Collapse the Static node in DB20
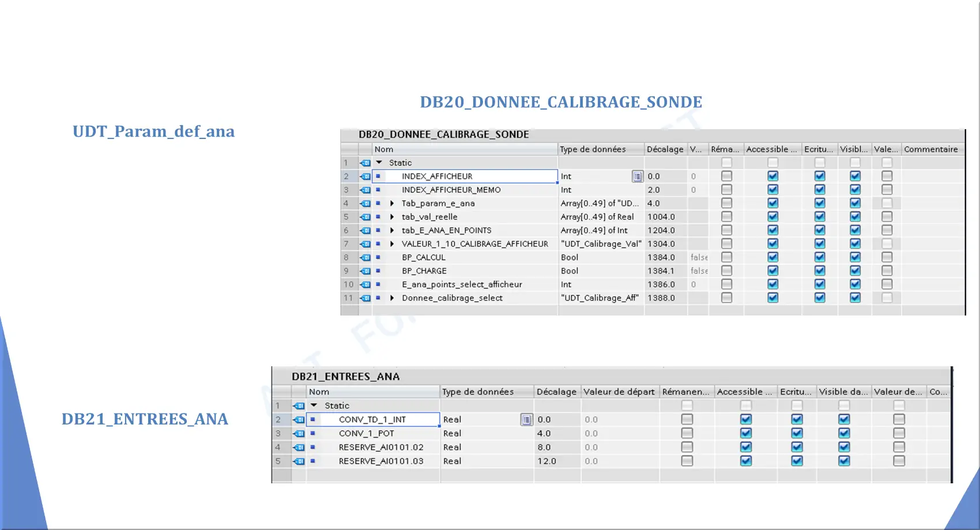The width and height of the screenshot is (980, 530). (379, 163)
